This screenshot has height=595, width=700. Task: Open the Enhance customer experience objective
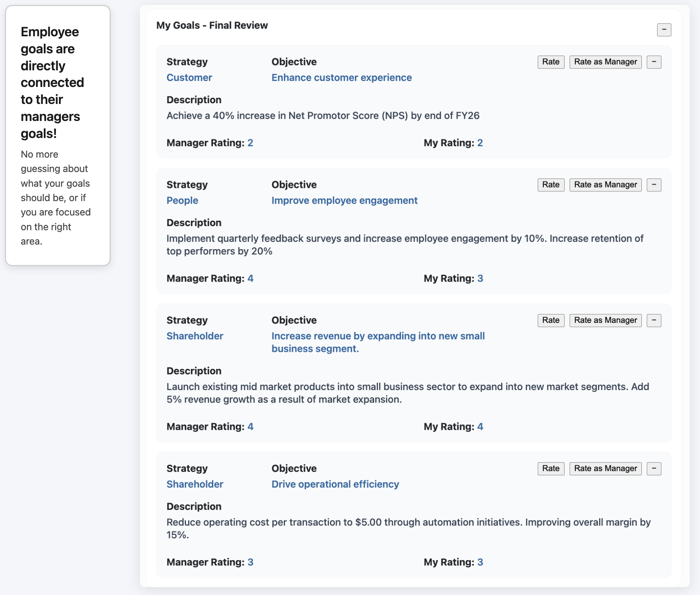click(x=341, y=77)
